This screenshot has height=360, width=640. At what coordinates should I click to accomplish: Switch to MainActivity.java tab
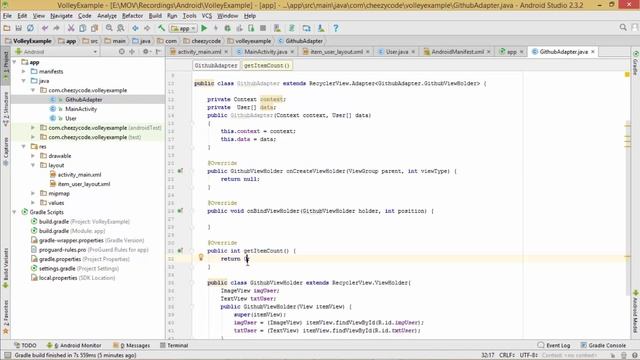click(x=266, y=52)
